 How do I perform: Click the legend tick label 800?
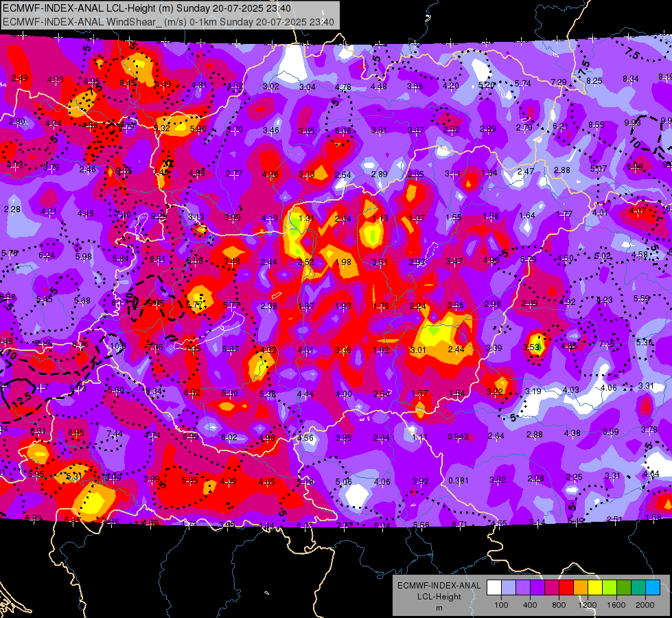point(559,605)
